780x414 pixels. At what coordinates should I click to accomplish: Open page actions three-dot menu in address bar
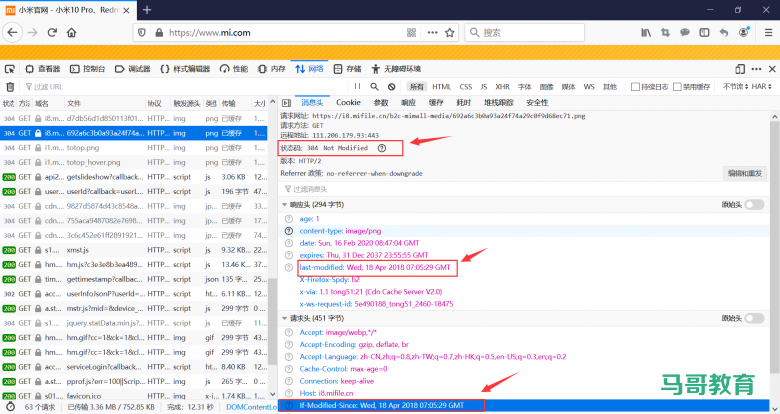(432, 33)
